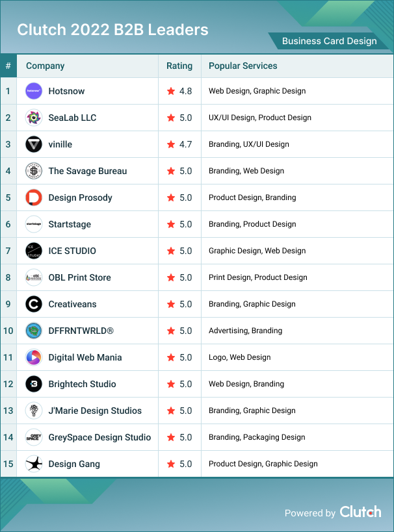Open the Startstage company name link

click(70, 224)
